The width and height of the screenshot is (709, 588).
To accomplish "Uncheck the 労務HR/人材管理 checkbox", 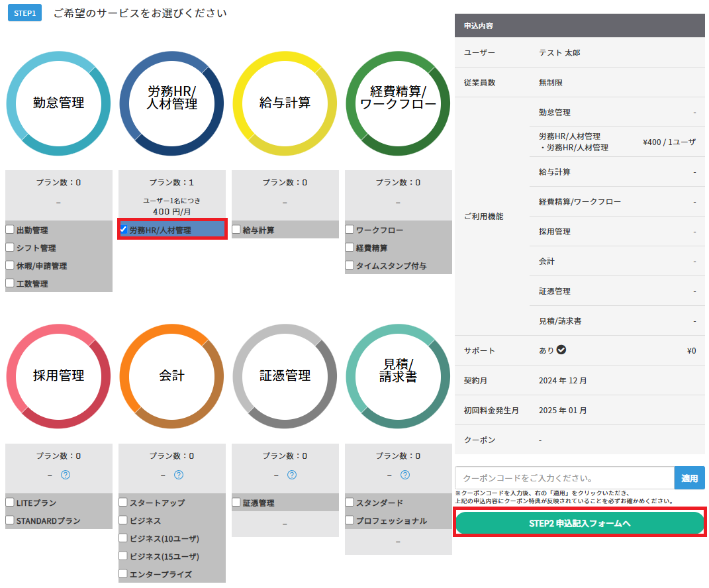I will 124,230.
